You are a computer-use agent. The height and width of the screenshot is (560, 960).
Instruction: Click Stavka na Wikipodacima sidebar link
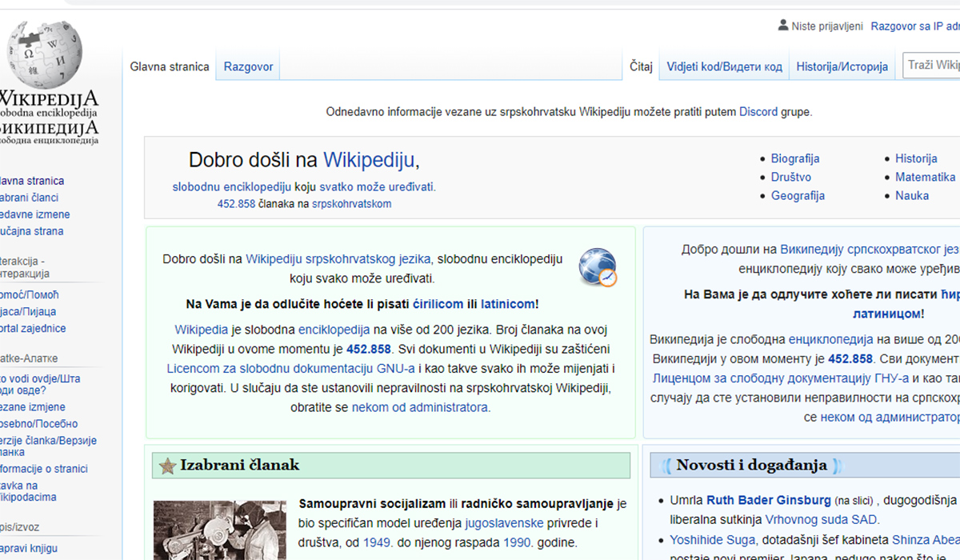pos(27,491)
